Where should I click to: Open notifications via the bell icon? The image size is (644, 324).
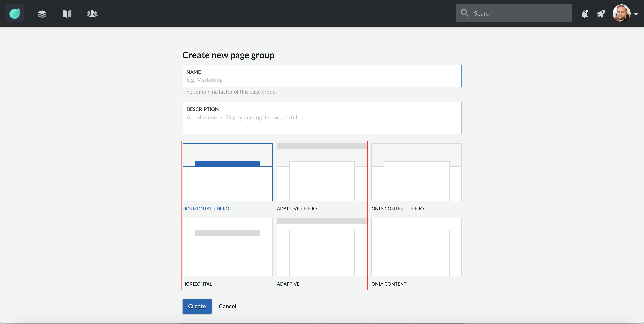(585, 14)
